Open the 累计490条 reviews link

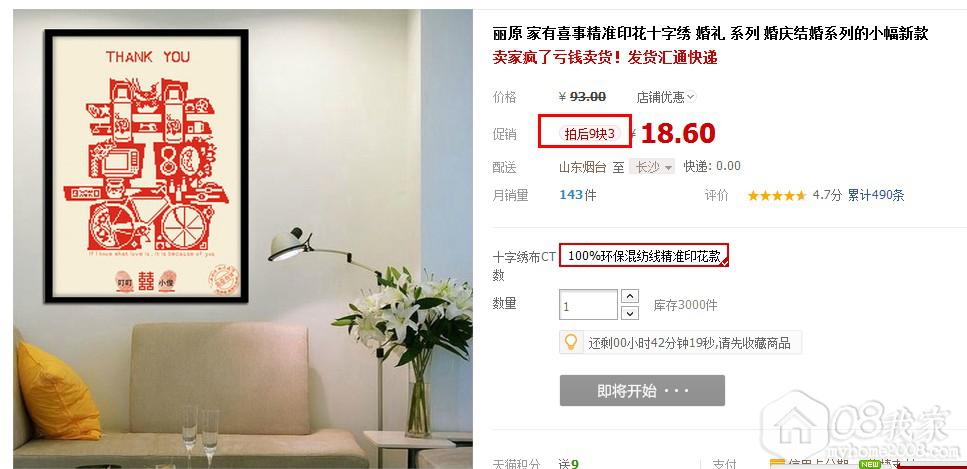pos(876,196)
